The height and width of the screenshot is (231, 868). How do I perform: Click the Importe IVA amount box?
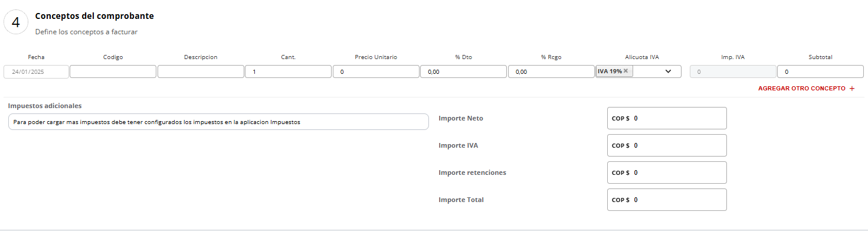click(x=667, y=145)
